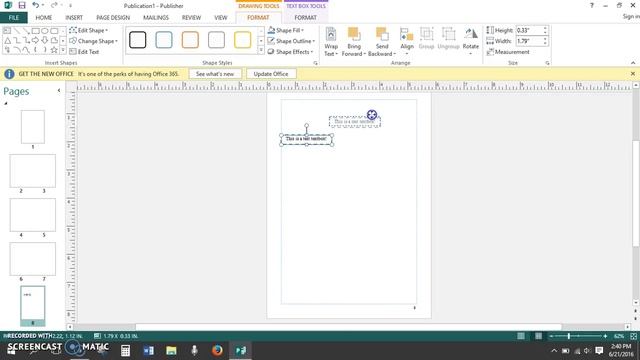Image resolution: width=640 pixels, height=360 pixels.
Task: Open File Explorer from the taskbar
Action: tap(171, 350)
